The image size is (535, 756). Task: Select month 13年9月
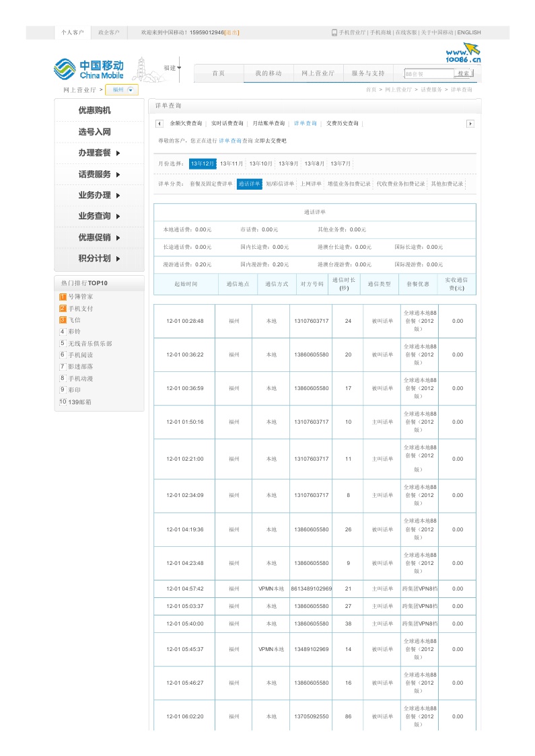[289, 164]
